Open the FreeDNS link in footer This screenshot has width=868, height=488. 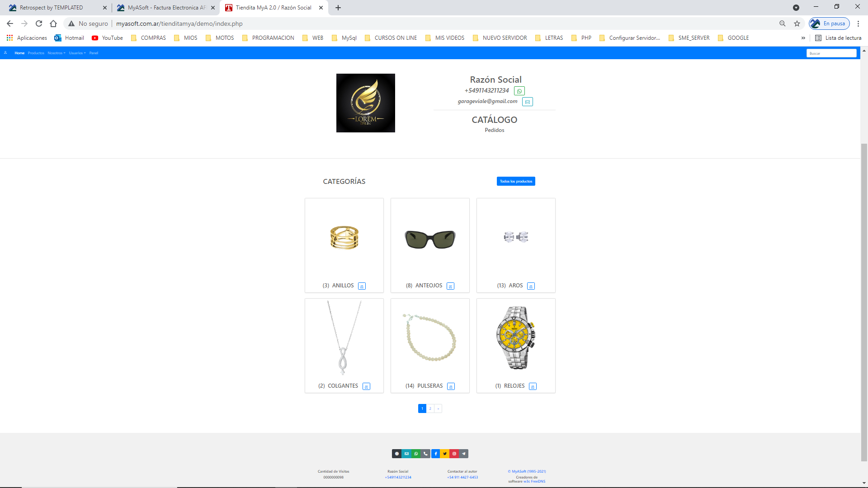coord(538,482)
